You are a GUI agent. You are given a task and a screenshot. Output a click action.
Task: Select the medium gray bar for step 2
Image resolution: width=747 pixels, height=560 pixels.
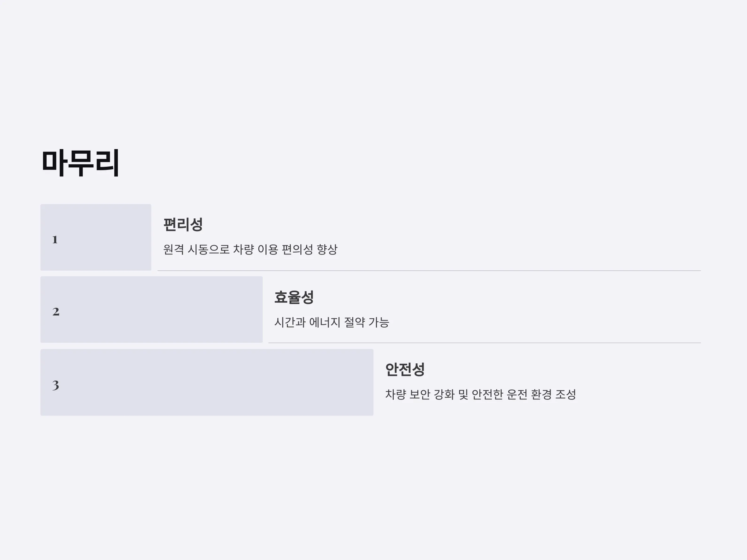pos(152,310)
